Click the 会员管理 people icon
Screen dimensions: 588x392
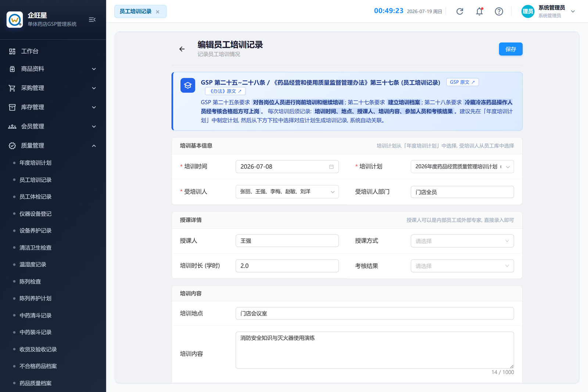click(x=12, y=126)
